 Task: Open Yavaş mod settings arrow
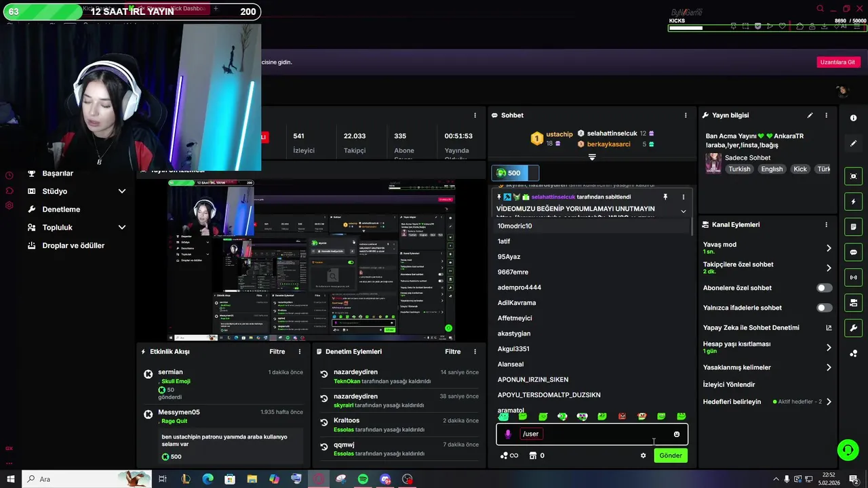(829, 248)
